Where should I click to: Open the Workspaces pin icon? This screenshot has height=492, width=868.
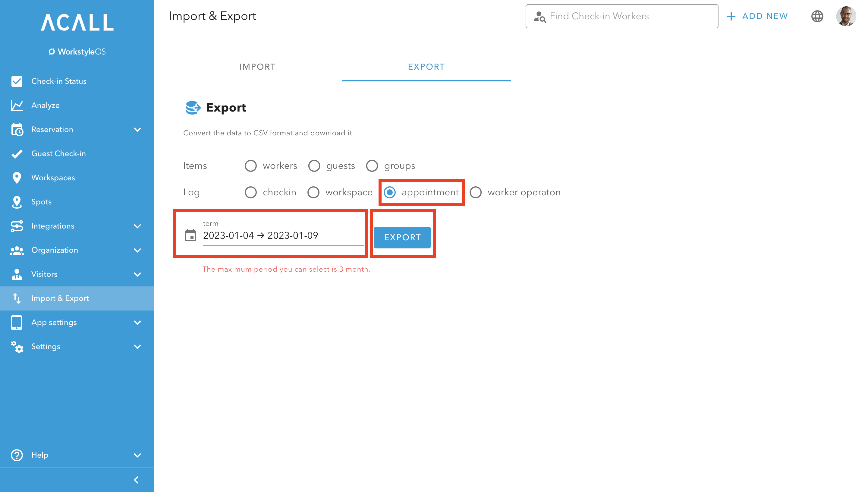pyautogui.click(x=17, y=178)
